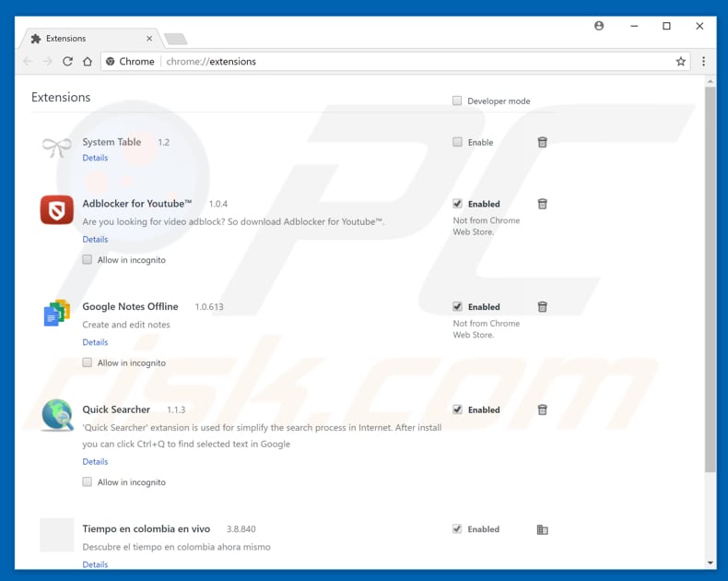Click version number 1.0.613

[209, 307]
